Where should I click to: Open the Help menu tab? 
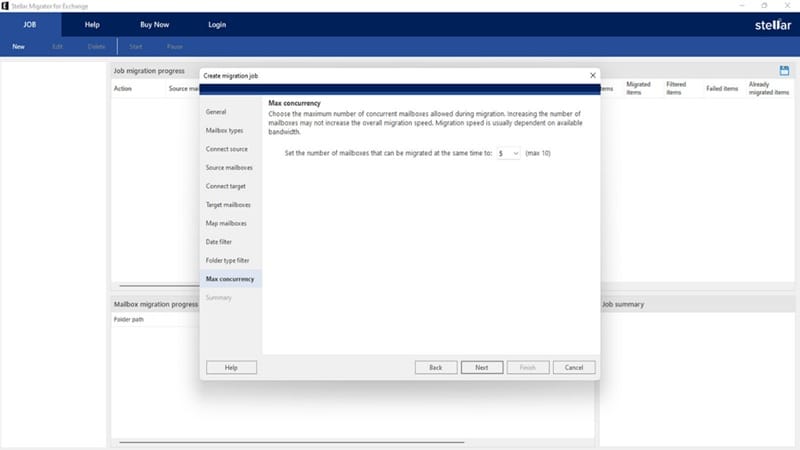tap(92, 24)
